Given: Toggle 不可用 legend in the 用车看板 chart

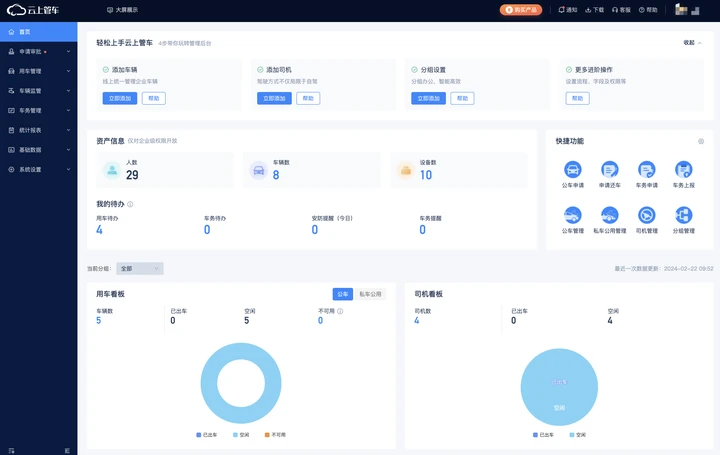Looking at the screenshot, I should [x=275, y=434].
